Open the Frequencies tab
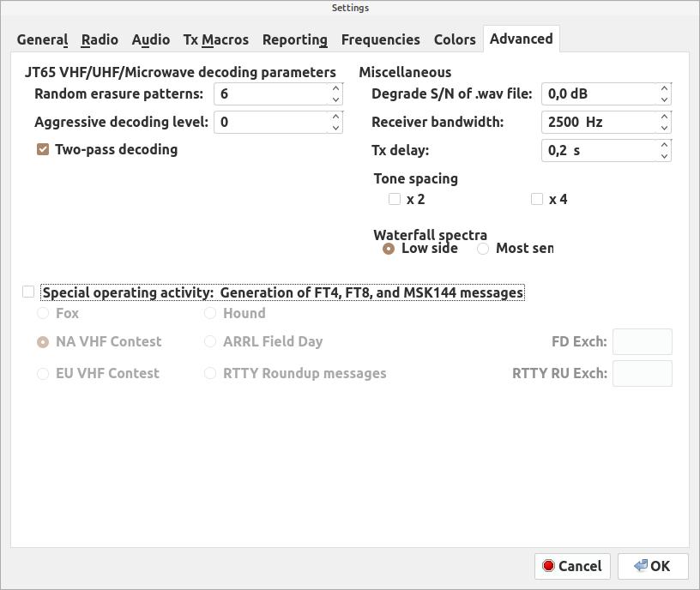Viewport: 700px width, 590px height. (380, 39)
